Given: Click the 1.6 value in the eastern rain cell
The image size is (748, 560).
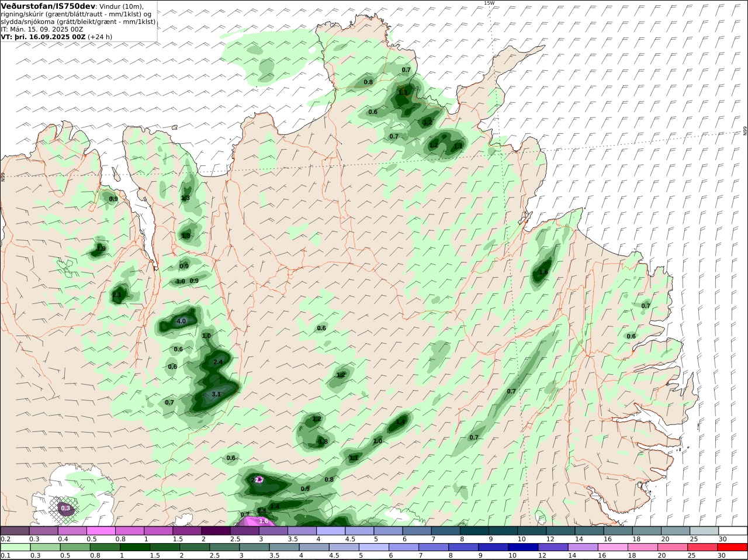Looking at the screenshot, I should (543, 272).
